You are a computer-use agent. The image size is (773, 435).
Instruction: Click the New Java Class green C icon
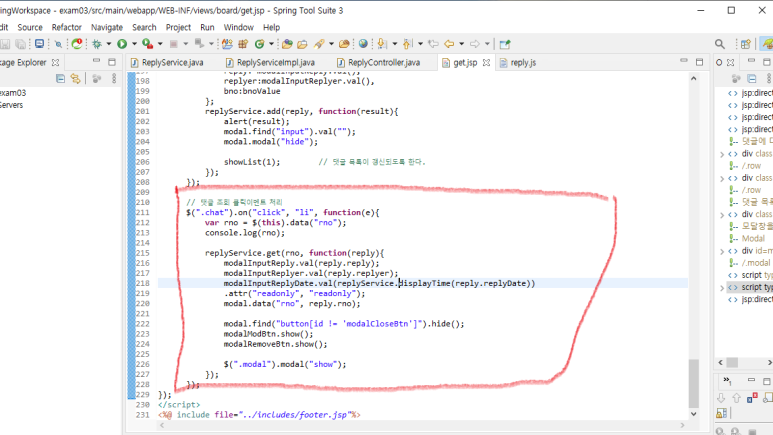click(x=259, y=44)
